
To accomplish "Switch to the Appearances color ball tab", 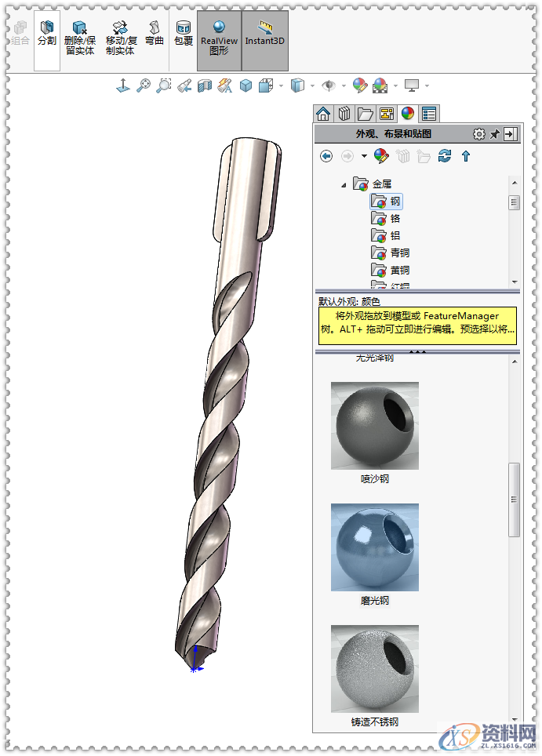I will (408, 114).
